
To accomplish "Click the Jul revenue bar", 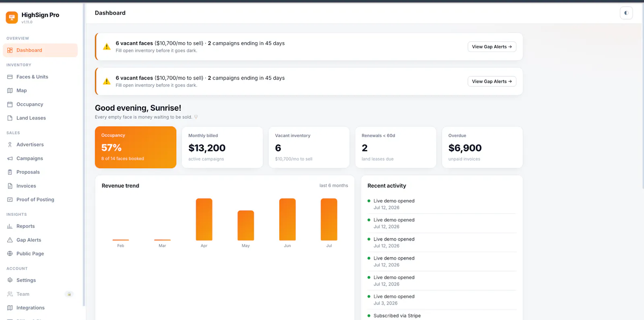I will (x=329, y=219).
